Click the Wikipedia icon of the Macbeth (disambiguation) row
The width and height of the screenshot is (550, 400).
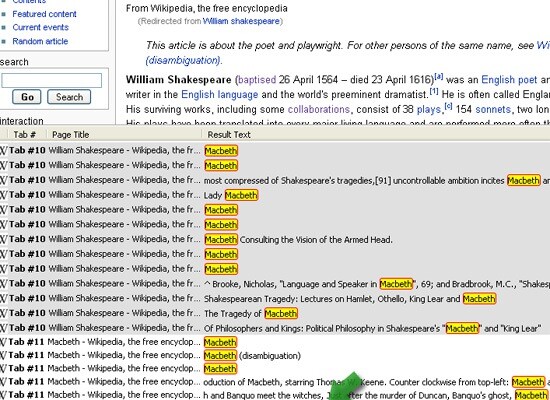(x=3, y=355)
